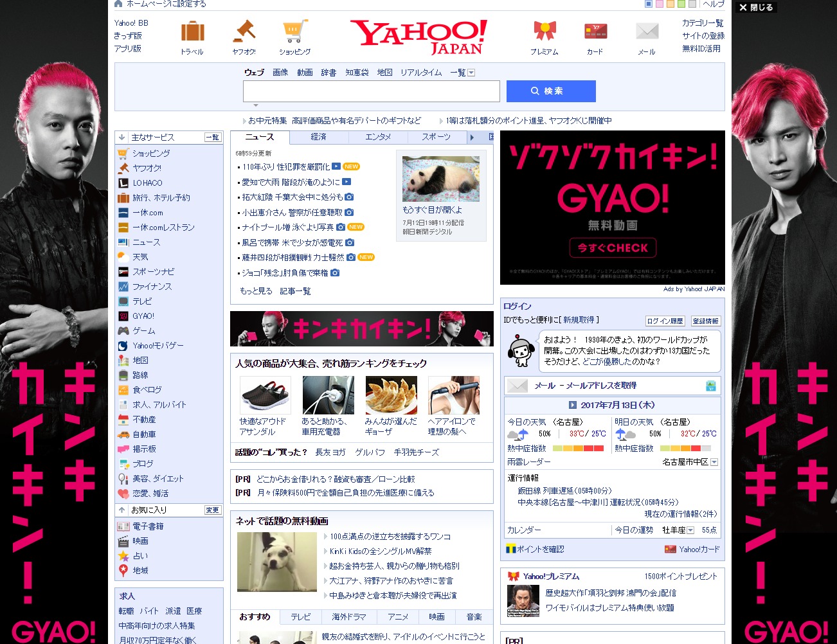Screen dimensions: 837x644
Task: Click the 変更 button for お気に入り
Action: tap(212, 510)
